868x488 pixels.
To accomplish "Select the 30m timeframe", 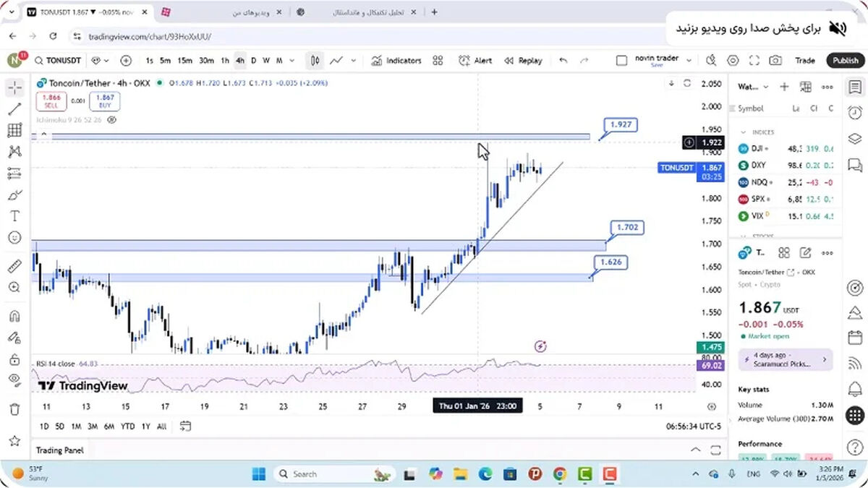I will [207, 61].
